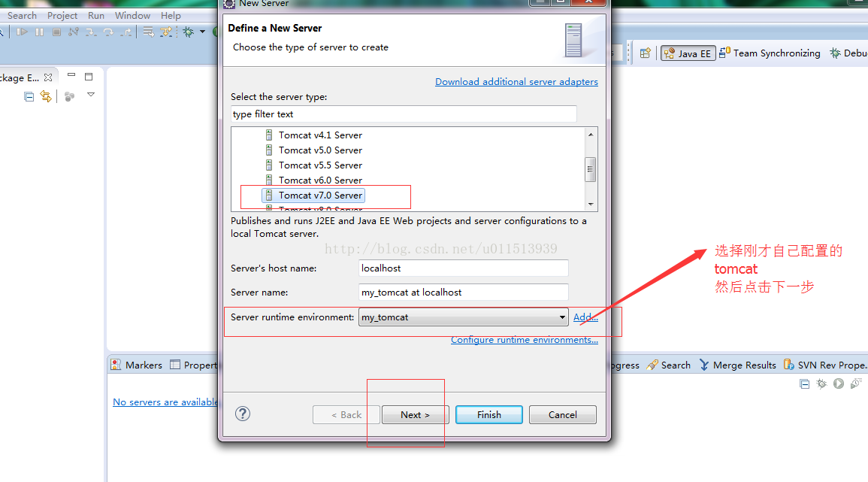Open the SVN Rev Properties tab

[825, 365]
